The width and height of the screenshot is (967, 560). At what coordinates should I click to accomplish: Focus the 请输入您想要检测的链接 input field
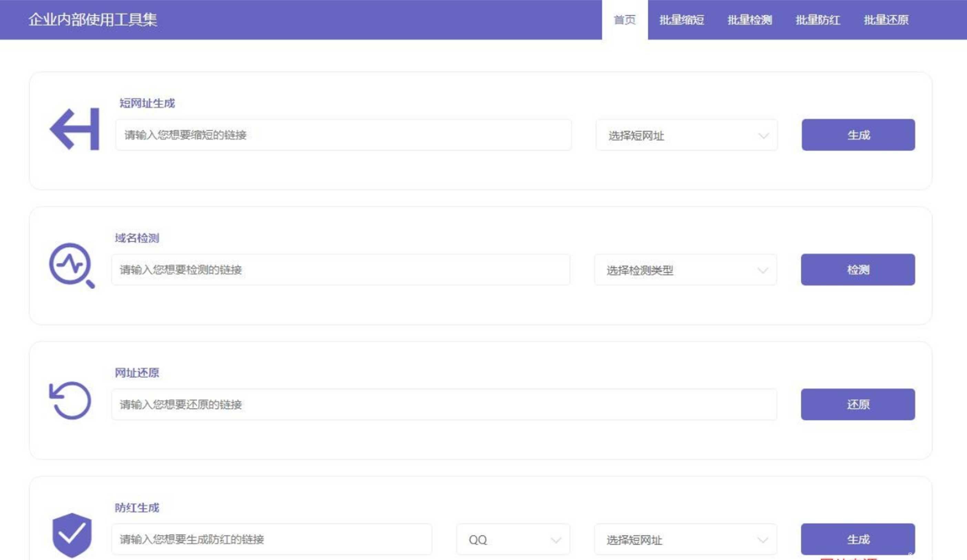coord(341,269)
